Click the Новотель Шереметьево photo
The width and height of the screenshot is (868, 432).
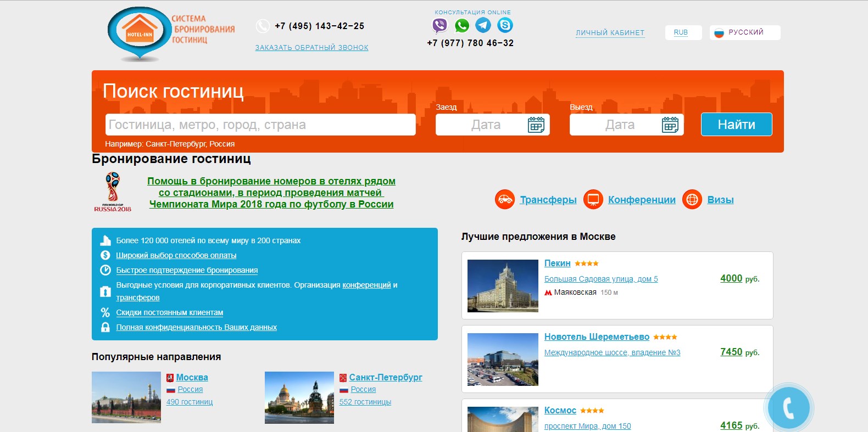tap(503, 360)
